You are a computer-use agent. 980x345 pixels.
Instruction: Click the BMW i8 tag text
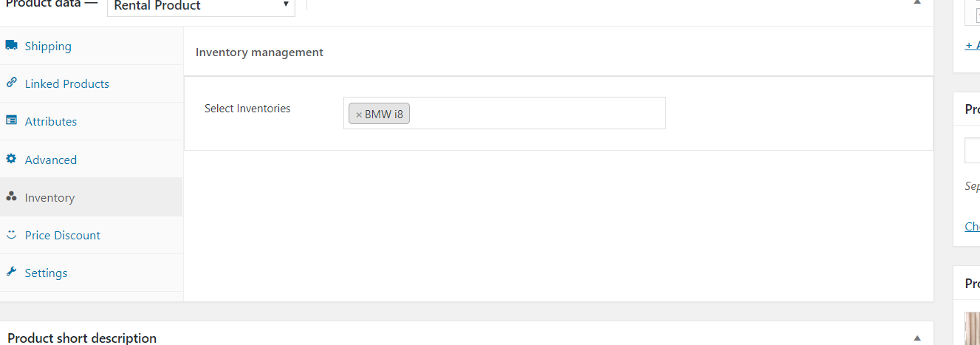pyautogui.click(x=384, y=115)
